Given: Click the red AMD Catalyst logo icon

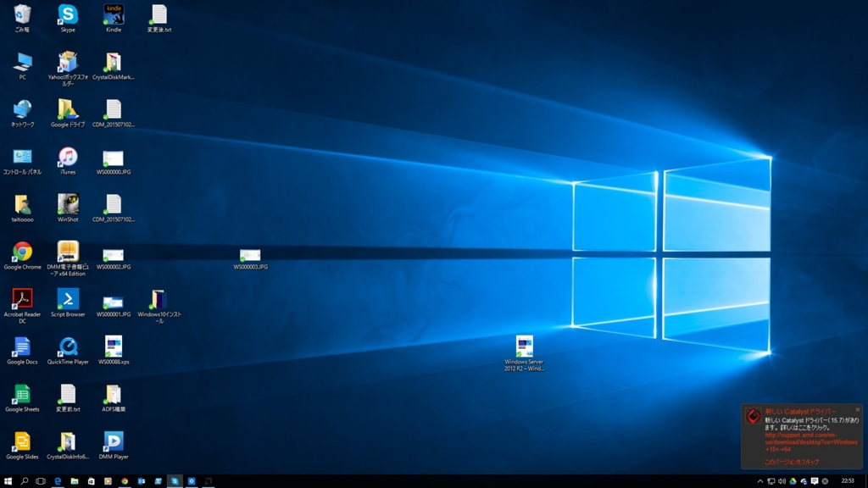Looking at the screenshot, I should (x=753, y=416).
